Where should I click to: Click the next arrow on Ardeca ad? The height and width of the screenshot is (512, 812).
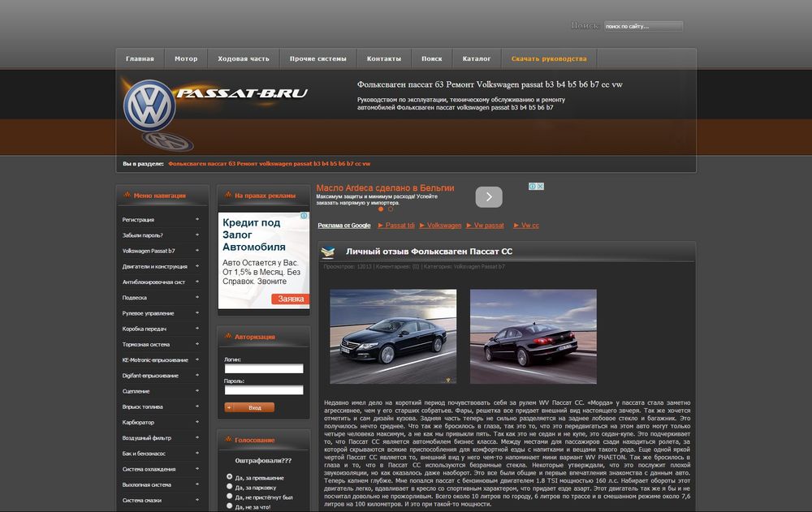point(489,196)
